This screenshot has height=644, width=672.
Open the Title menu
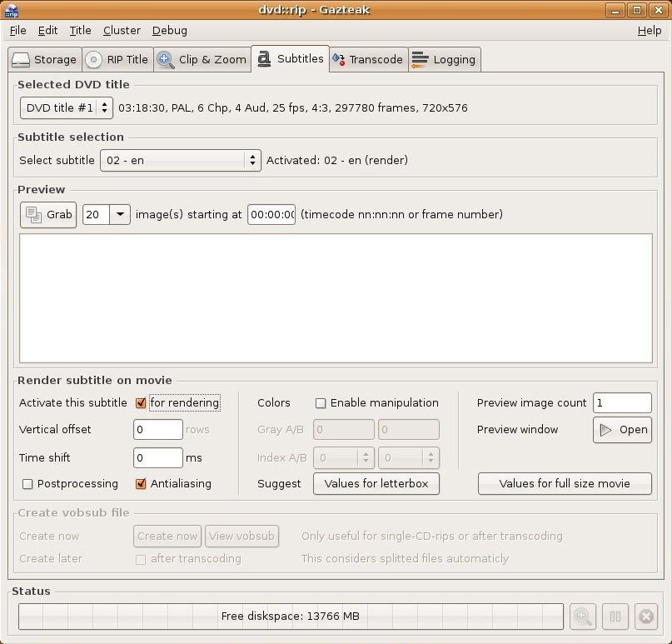click(80, 31)
